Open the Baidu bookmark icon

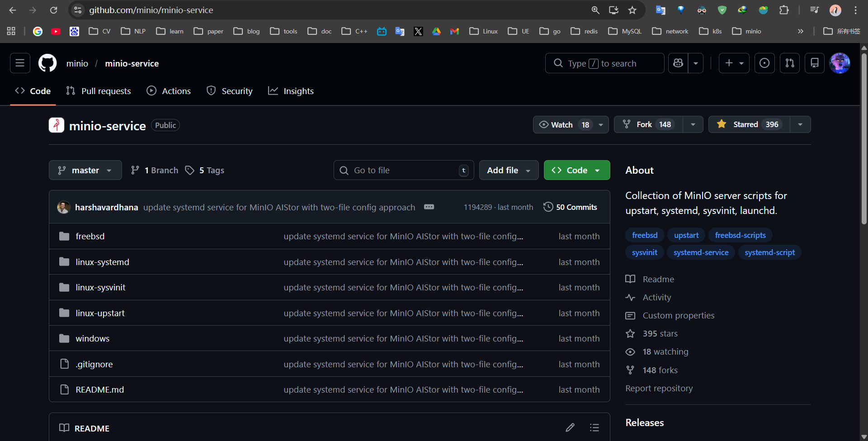tap(74, 31)
